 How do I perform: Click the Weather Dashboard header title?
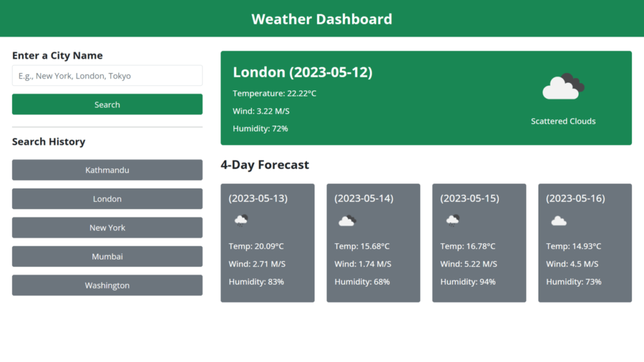321,19
